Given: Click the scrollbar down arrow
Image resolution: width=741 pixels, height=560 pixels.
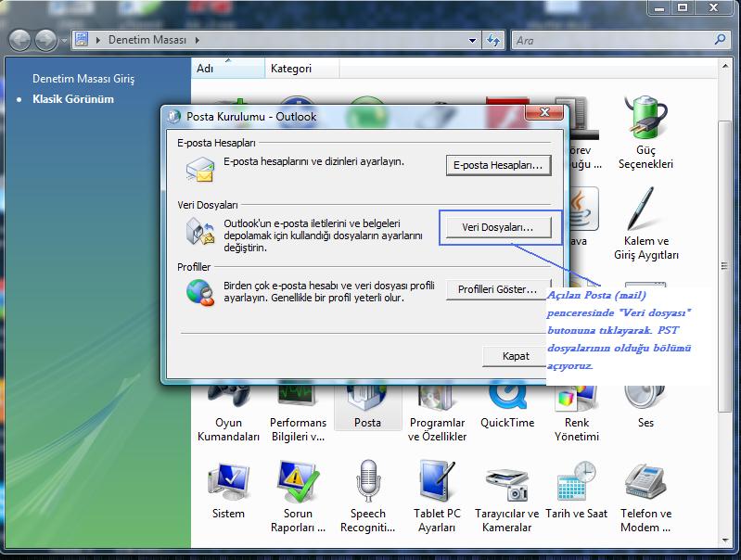Looking at the screenshot, I should tap(724, 540).
